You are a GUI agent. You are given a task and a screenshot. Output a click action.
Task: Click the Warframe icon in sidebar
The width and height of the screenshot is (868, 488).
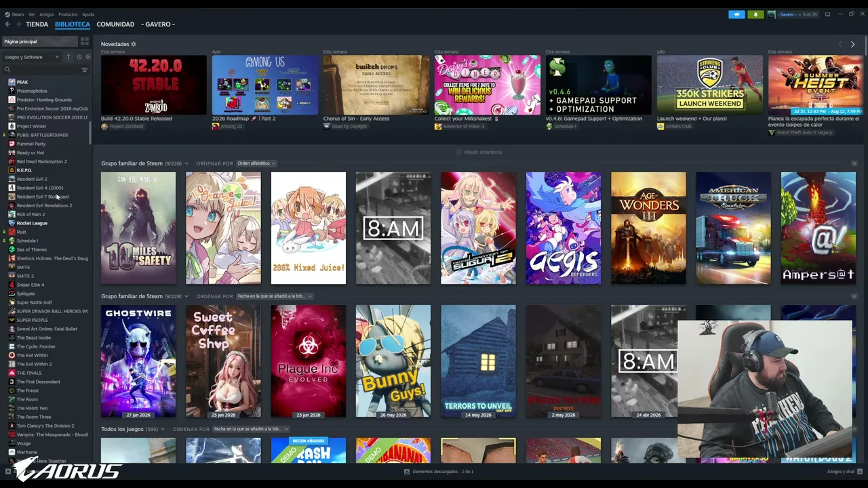point(12,452)
